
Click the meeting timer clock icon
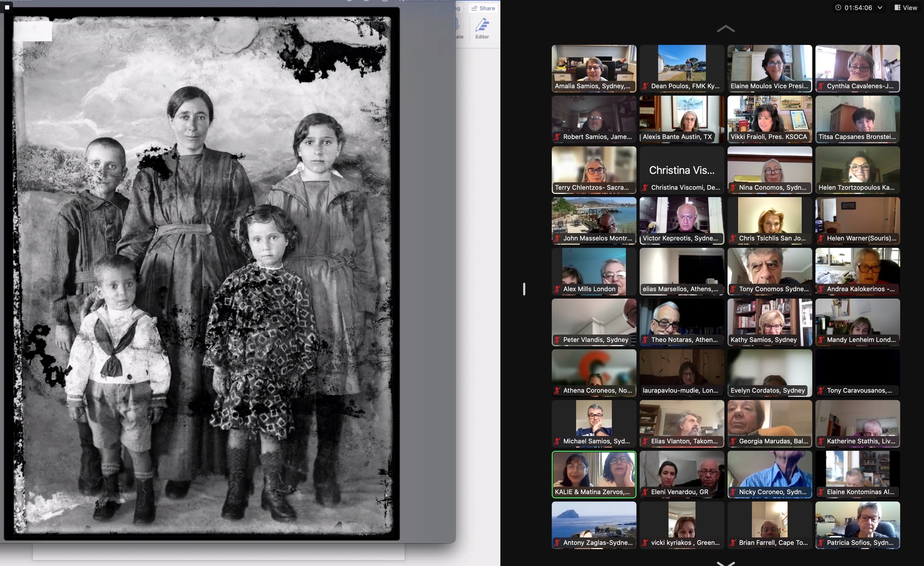click(838, 7)
